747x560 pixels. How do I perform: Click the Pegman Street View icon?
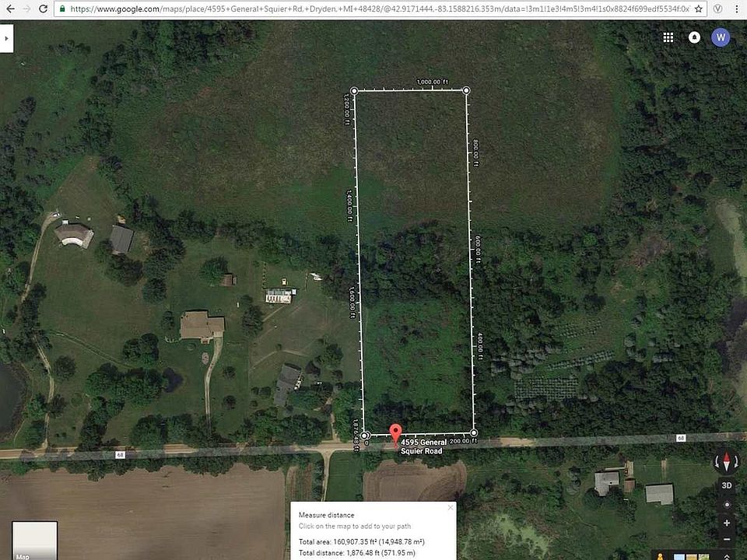click(661, 556)
